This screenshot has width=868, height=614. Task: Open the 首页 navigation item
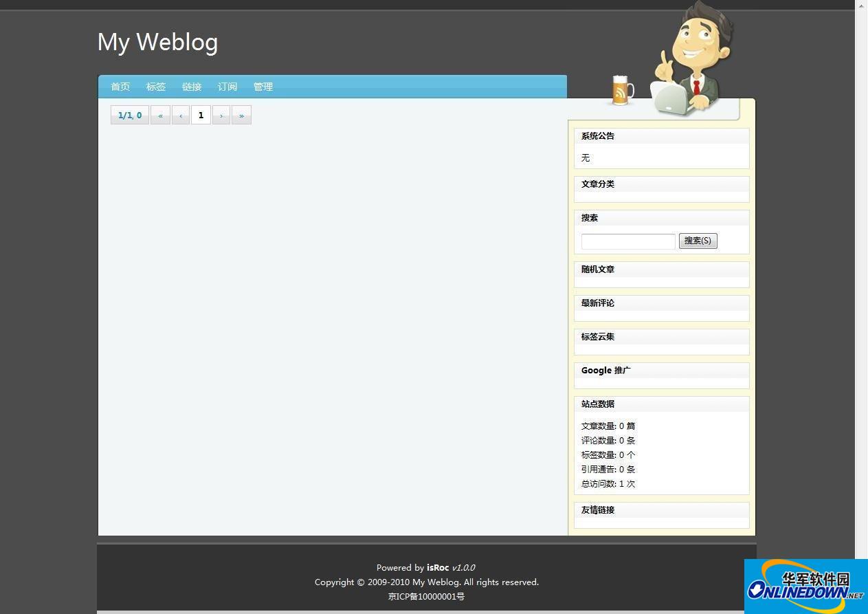(x=120, y=87)
